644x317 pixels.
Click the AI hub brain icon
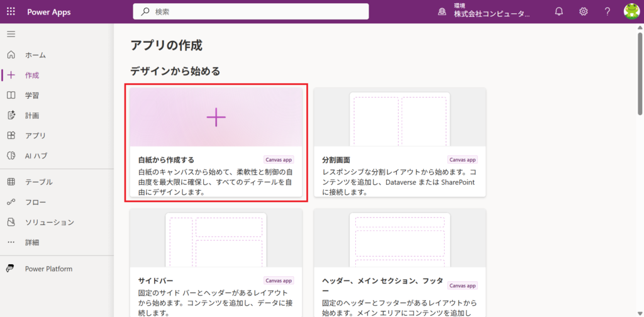(11, 155)
